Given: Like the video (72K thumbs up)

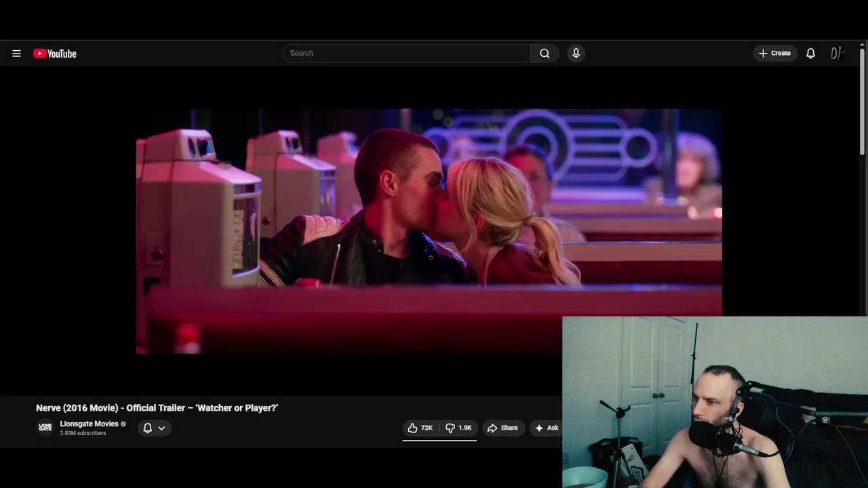Looking at the screenshot, I should pyautogui.click(x=420, y=428).
